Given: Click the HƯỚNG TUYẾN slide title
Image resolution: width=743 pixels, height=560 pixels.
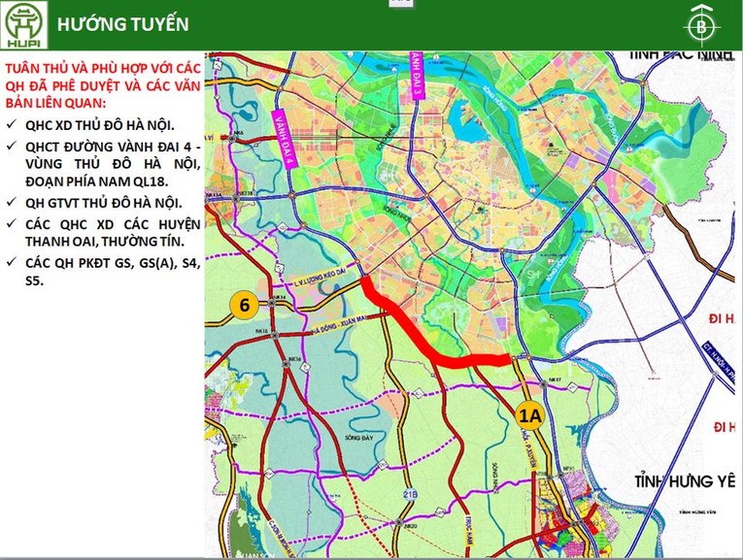Looking at the screenshot, I should pos(123,23).
